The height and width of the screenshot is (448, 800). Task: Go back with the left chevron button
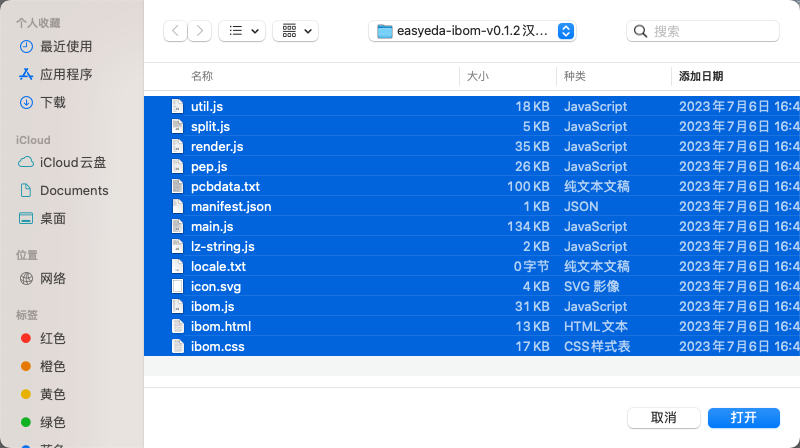point(175,31)
